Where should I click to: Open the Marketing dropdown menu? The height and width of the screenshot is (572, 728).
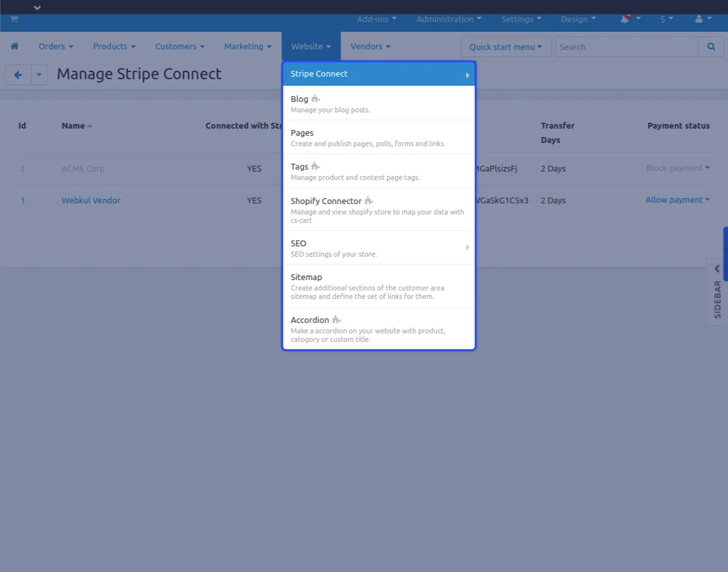point(248,46)
